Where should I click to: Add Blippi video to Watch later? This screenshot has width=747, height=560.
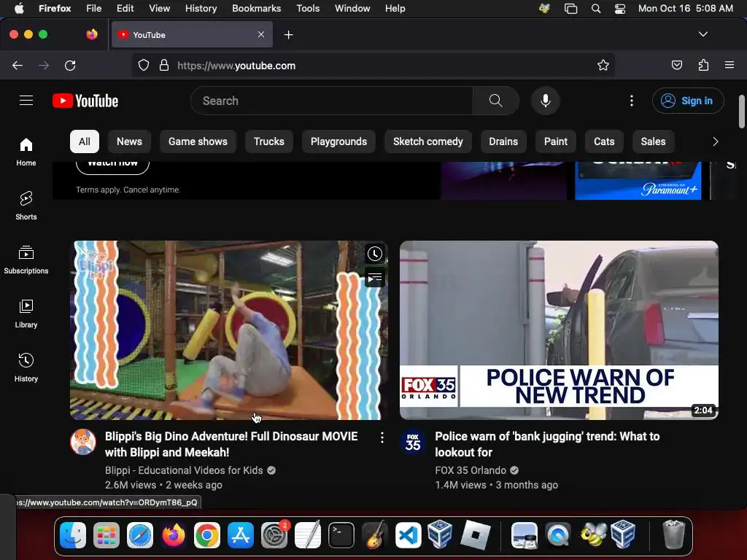[375, 254]
